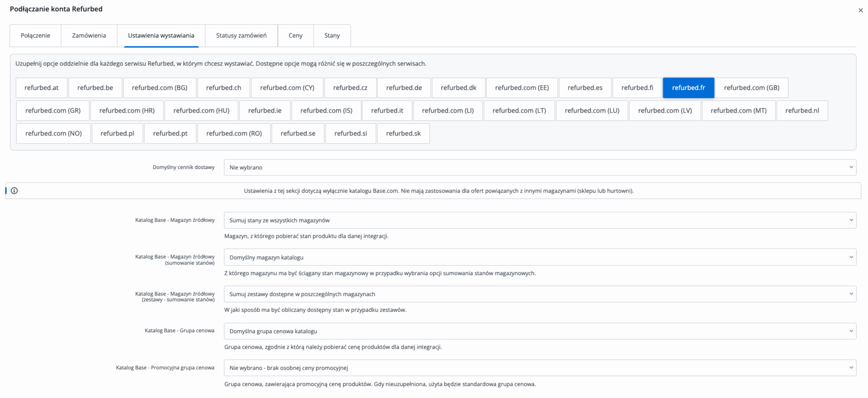Switch to the Ceny tab
Image resolution: width=868 pixels, height=398 pixels.
pyautogui.click(x=295, y=36)
